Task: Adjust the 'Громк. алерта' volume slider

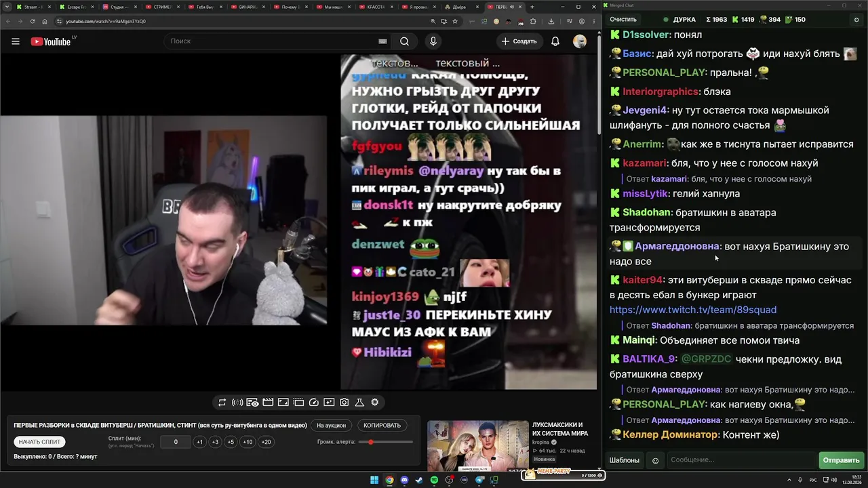Action: coord(385,442)
